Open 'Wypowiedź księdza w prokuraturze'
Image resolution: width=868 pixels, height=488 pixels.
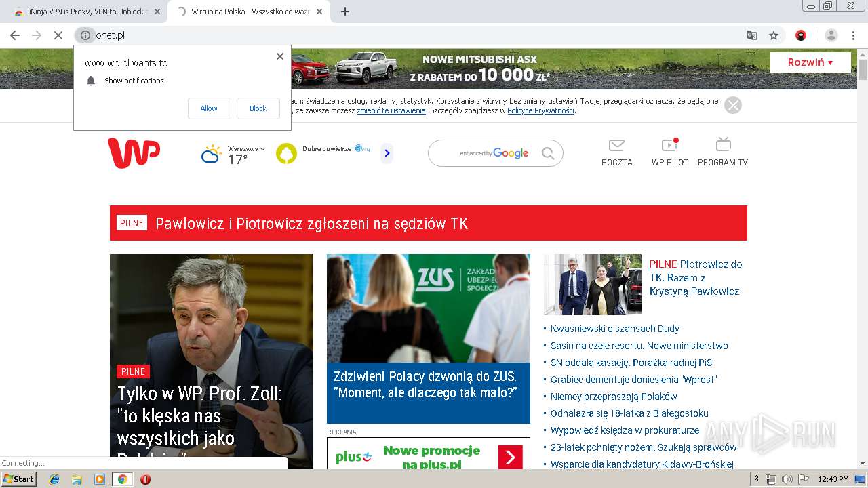pos(625,430)
